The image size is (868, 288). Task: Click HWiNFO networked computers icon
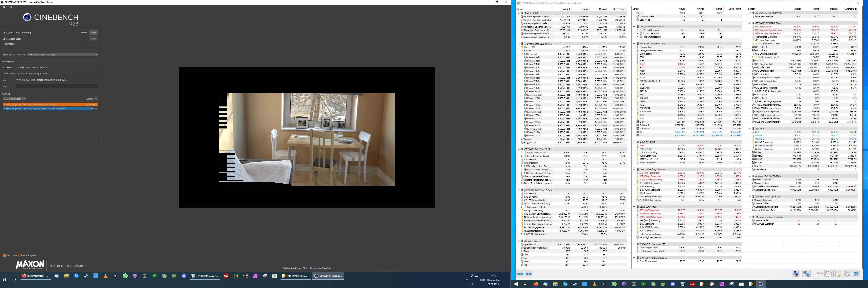(806, 274)
